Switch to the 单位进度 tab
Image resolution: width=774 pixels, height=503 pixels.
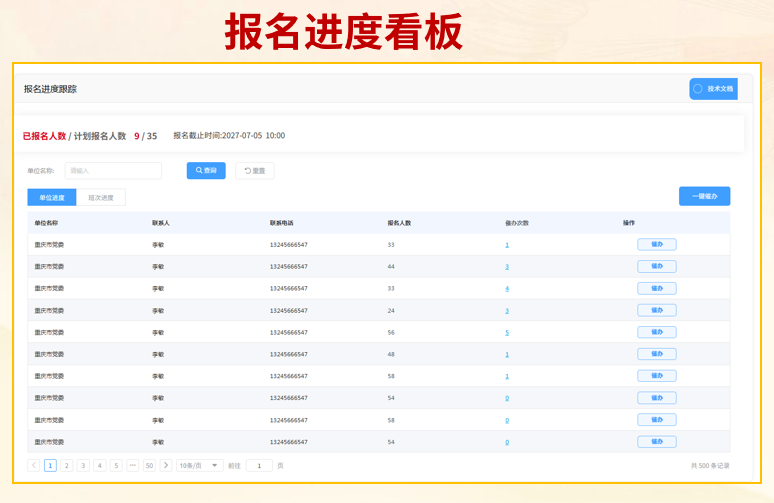tap(52, 197)
